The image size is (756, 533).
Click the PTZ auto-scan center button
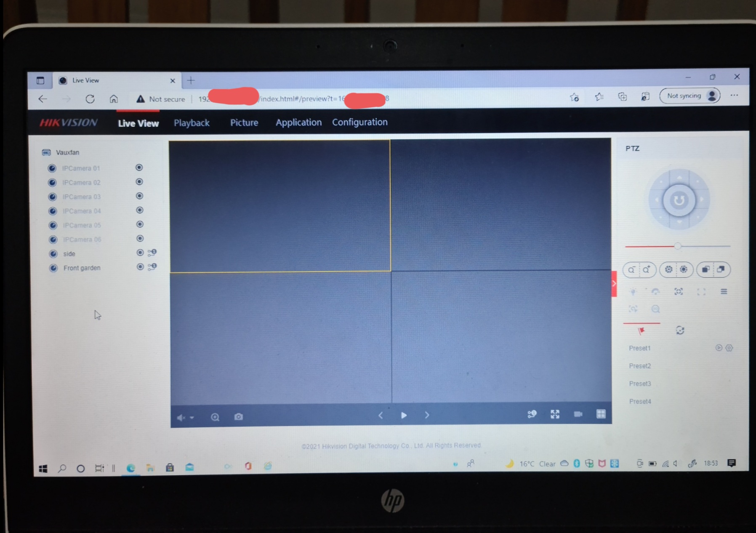(679, 200)
